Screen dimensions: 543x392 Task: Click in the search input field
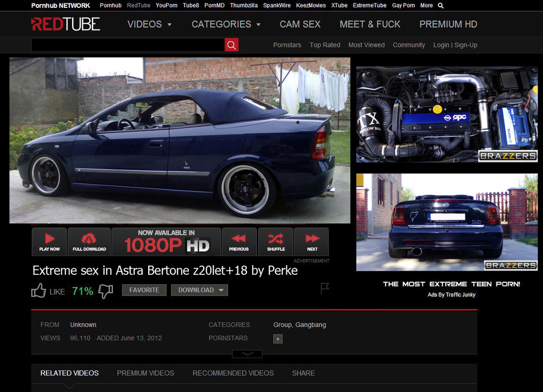(128, 45)
